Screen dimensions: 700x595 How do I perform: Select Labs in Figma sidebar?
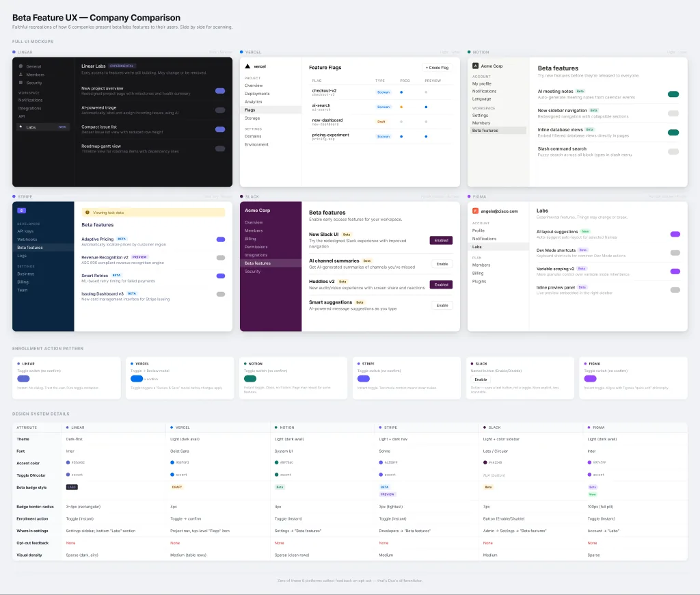498,247
